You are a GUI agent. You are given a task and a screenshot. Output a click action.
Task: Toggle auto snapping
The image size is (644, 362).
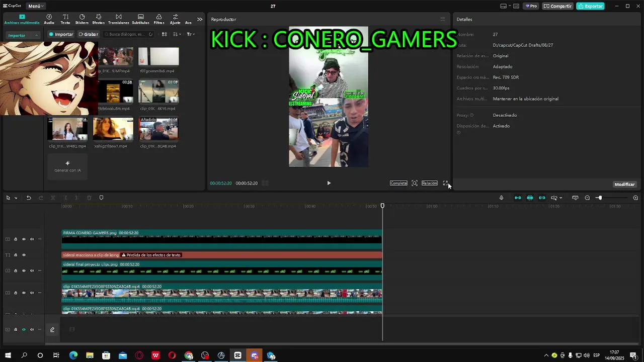coord(530,198)
